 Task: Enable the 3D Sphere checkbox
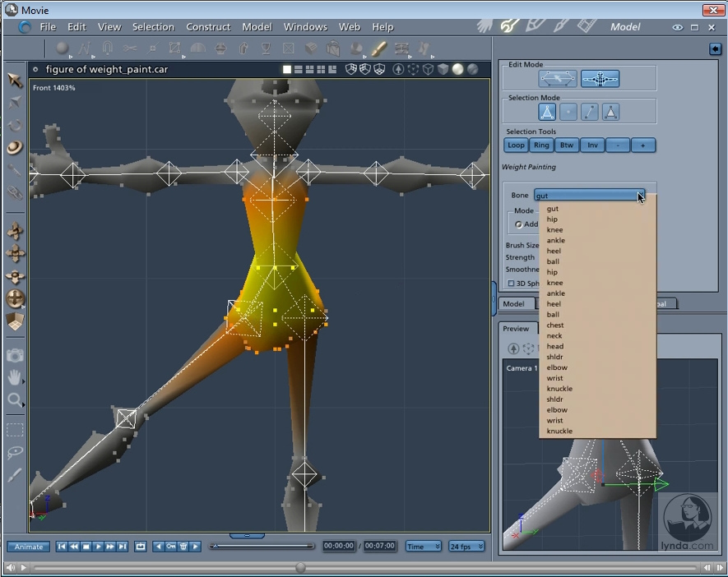point(511,284)
